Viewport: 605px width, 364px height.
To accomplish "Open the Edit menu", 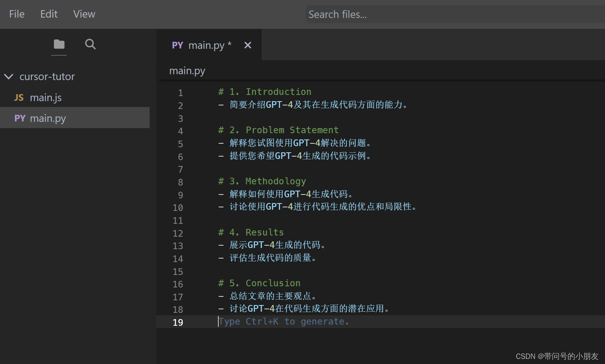I will click(49, 14).
